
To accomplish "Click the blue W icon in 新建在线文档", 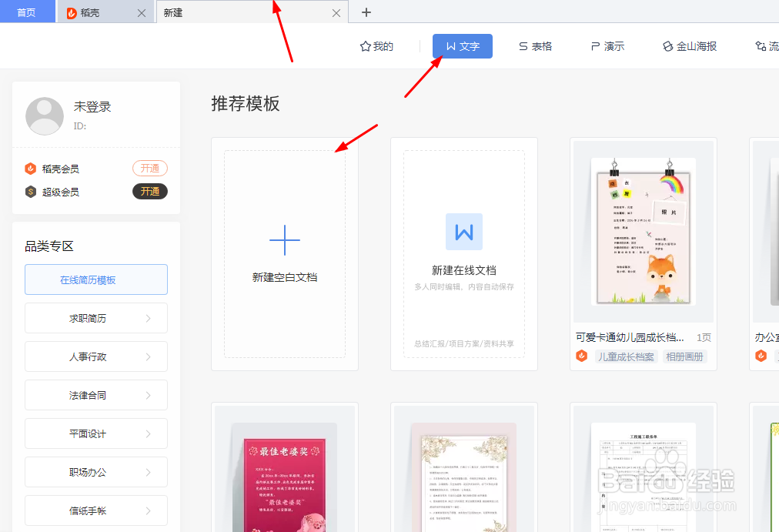I will click(x=463, y=231).
